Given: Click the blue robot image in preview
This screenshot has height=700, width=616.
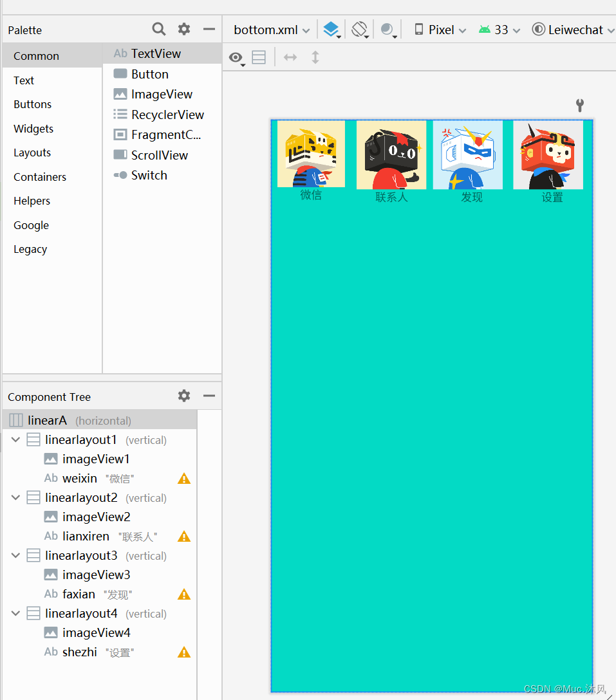Looking at the screenshot, I should coord(468,155).
